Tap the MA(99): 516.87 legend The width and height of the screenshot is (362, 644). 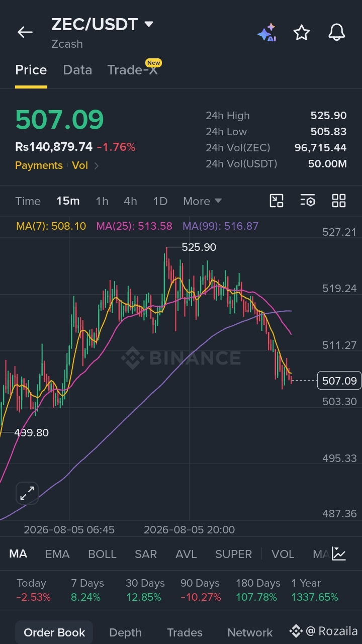coord(220,226)
